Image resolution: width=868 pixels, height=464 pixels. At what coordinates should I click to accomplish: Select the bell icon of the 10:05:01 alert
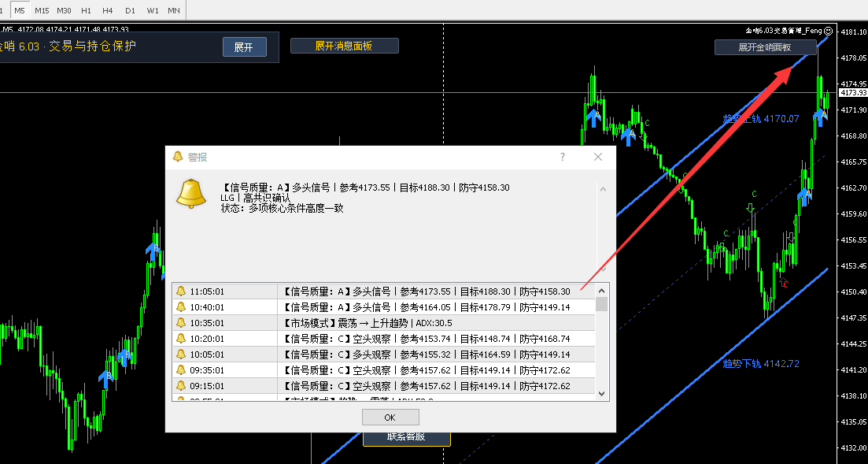coord(180,354)
